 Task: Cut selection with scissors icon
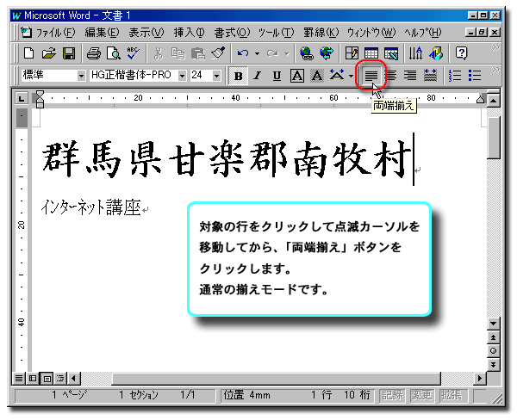tap(159, 53)
